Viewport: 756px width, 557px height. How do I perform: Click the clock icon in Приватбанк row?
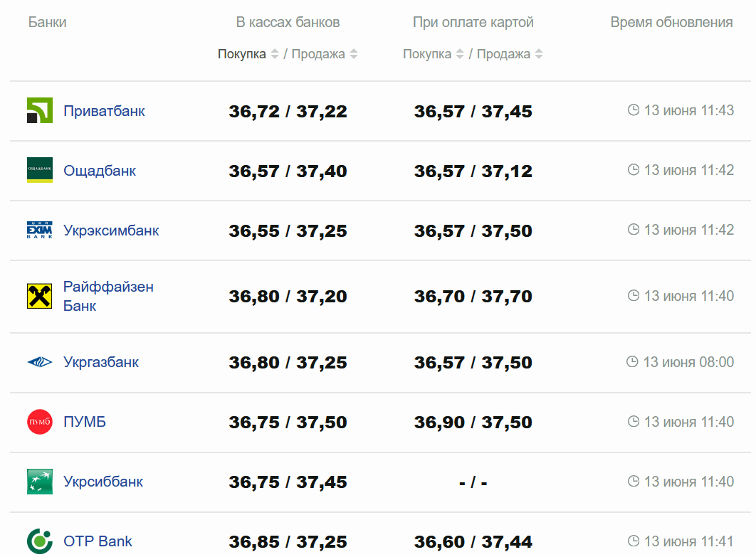(634, 110)
